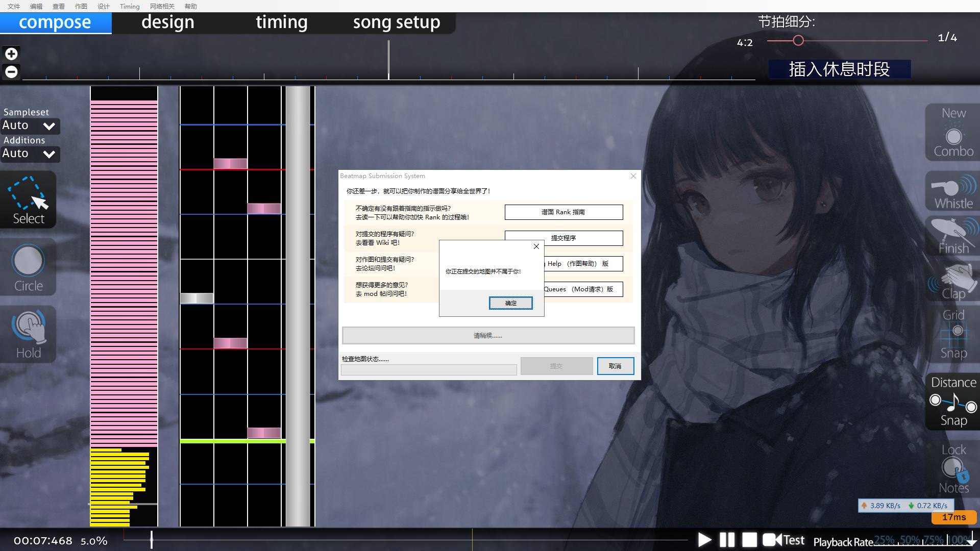Image resolution: width=980 pixels, height=551 pixels.
Task: Toggle Clap hitsound
Action: (953, 282)
